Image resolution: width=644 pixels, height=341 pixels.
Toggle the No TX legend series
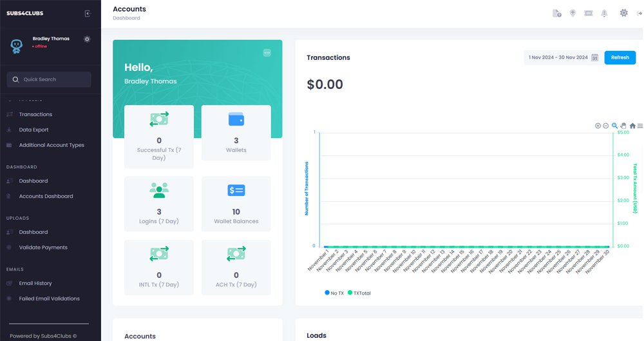(335, 293)
